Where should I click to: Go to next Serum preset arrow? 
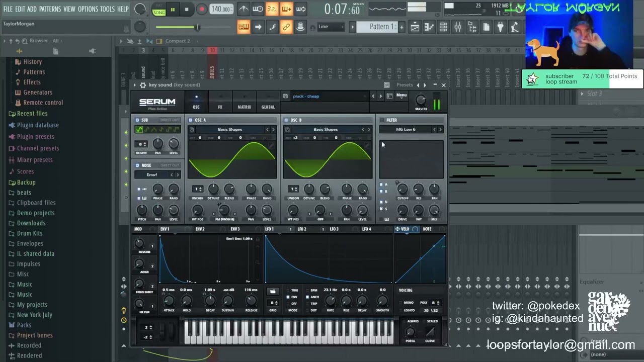point(380,96)
